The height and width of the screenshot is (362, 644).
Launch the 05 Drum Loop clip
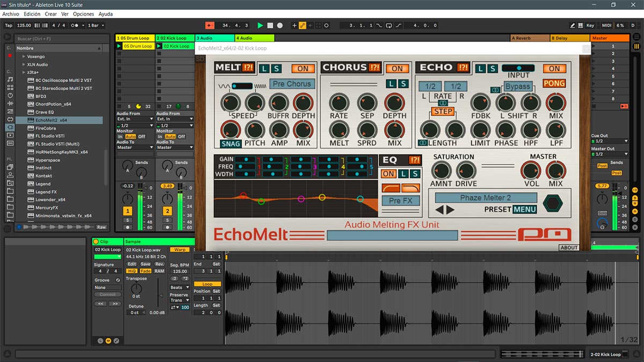tap(120, 46)
